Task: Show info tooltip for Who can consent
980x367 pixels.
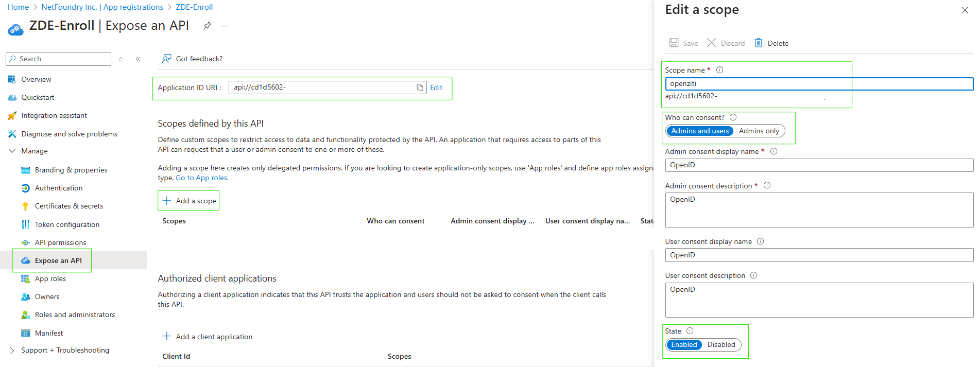Action: [733, 117]
